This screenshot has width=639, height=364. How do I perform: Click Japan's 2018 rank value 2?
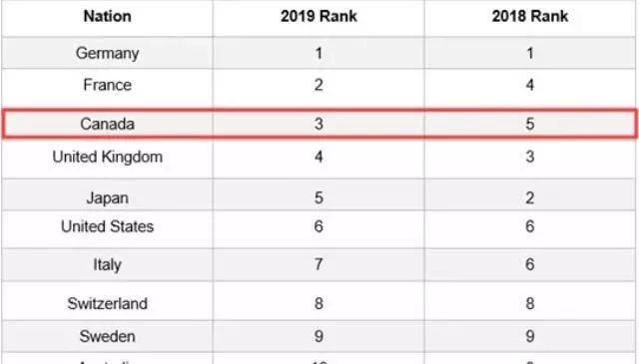click(530, 198)
